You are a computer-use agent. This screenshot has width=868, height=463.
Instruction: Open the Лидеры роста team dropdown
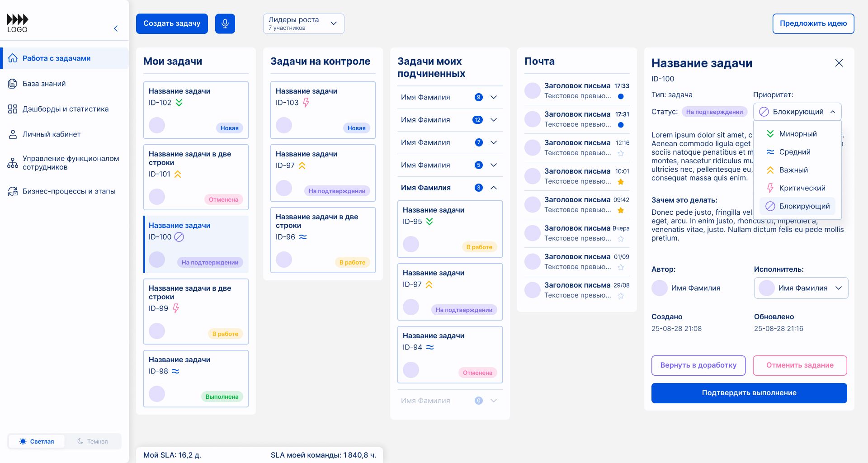[x=303, y=24]
